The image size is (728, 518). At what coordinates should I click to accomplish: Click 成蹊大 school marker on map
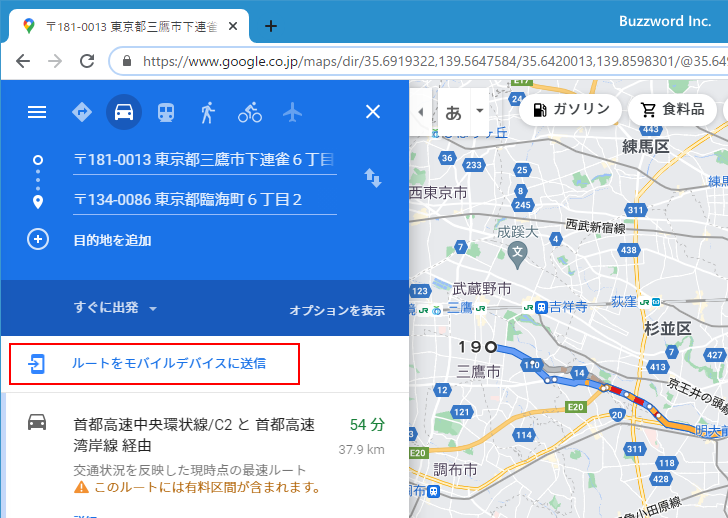point(517,254)
